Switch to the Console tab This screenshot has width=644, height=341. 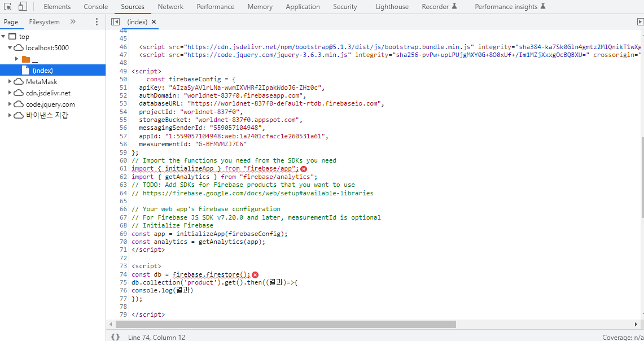click(96, 7)
